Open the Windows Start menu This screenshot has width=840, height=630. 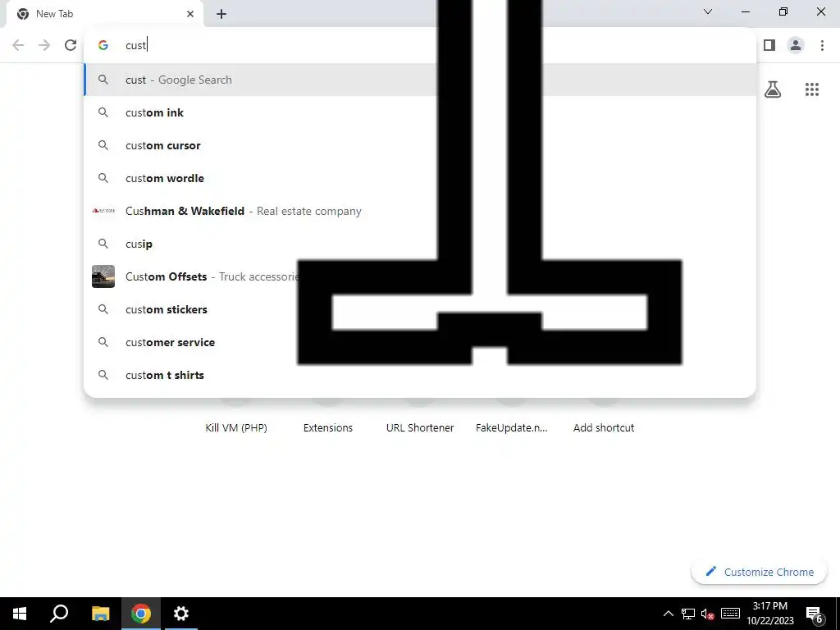[20, 614]
